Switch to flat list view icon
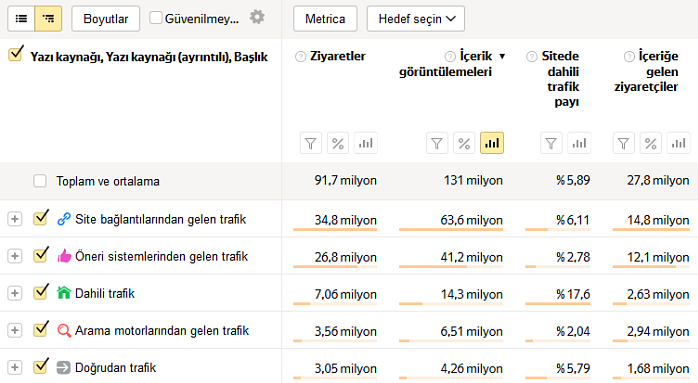 (21, 19)
